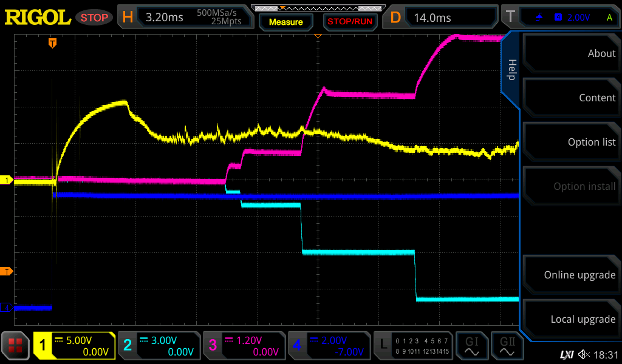
Task: Toggle channel 2 cyan 3.00V label
Action: click(159, 346)
